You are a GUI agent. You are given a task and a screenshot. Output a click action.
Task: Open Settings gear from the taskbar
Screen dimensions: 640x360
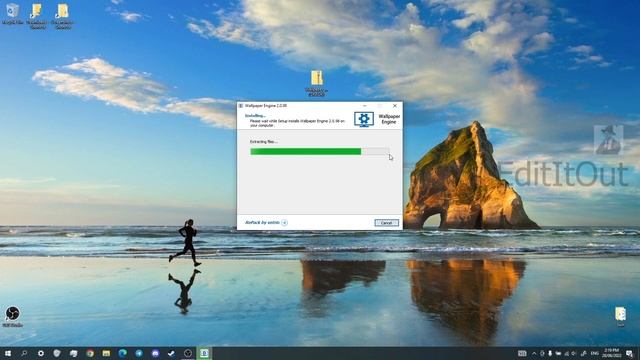41,353
